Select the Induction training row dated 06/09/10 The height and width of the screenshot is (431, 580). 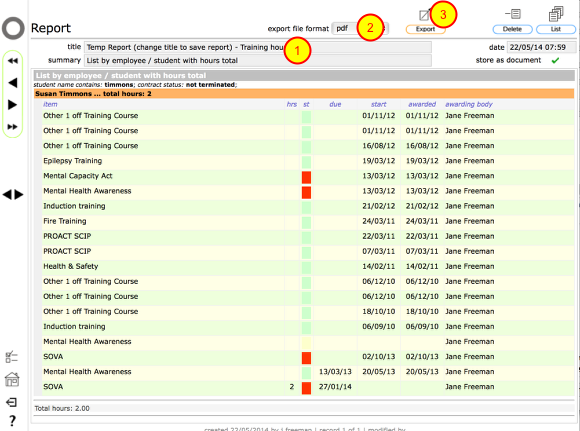pyautogui.click(x=74, y=327)
